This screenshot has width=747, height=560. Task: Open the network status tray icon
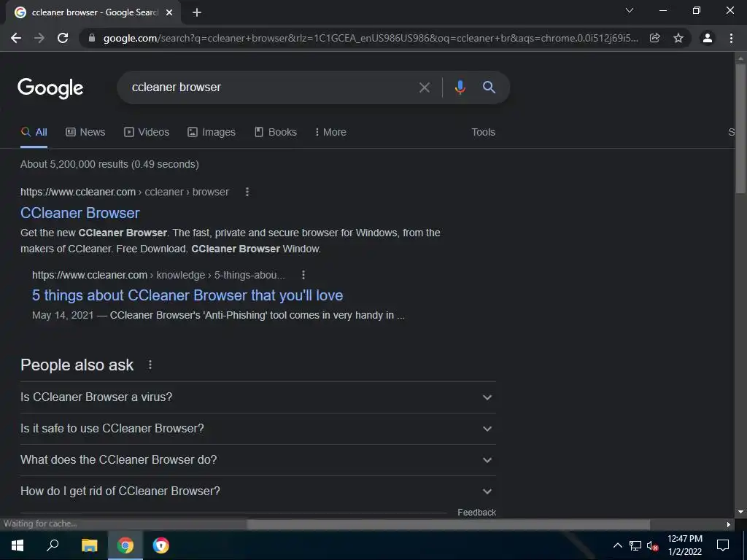635,545
